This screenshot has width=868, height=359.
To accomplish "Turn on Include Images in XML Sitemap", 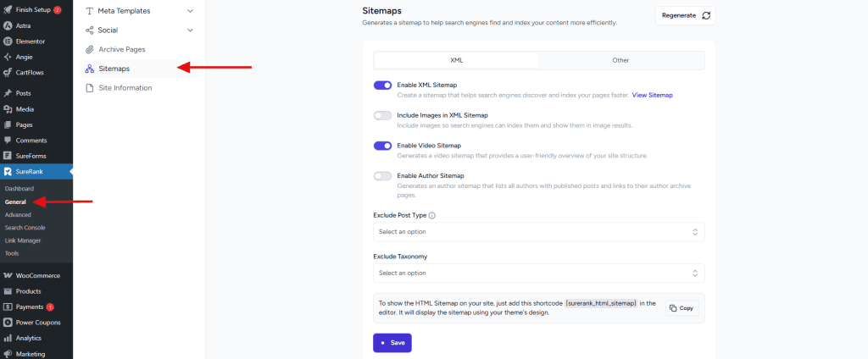I will pos(382,115).
